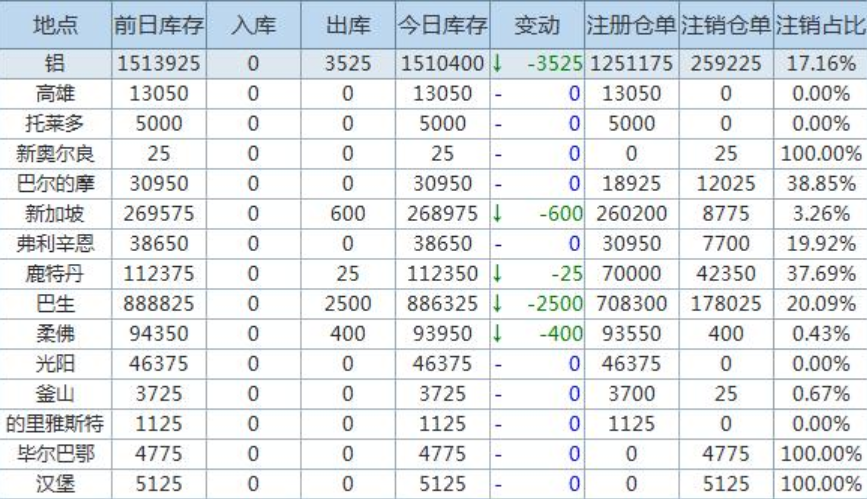Click the 新奥尔良 location cell
Image resolution: width=867 pixels, height=499 pixels.
(56, 155)
